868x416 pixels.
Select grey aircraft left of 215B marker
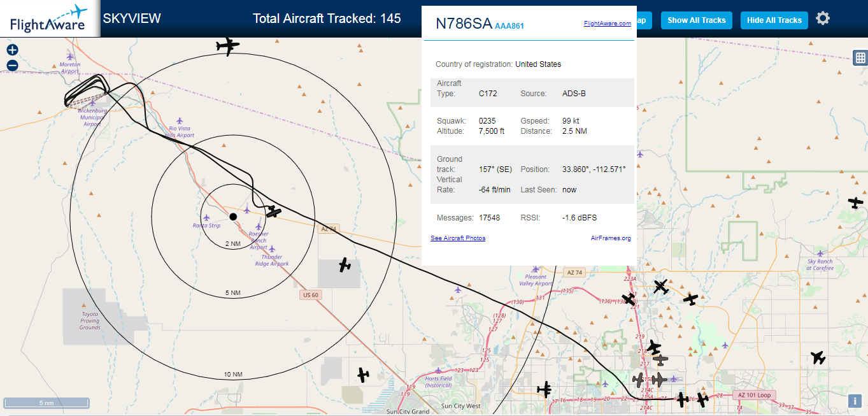[639, 380]
